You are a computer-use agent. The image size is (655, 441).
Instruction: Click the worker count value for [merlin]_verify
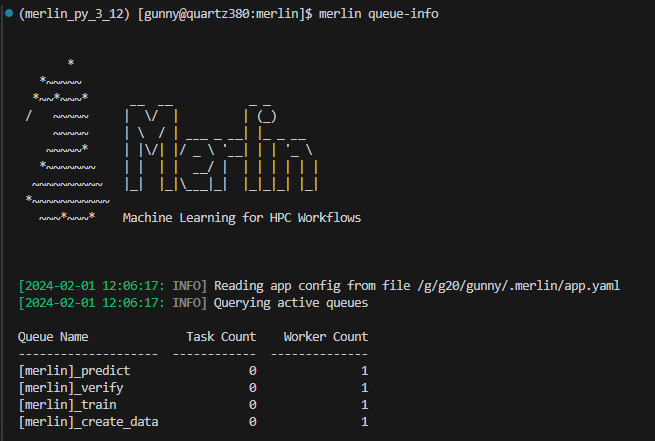tap(364, 388)
